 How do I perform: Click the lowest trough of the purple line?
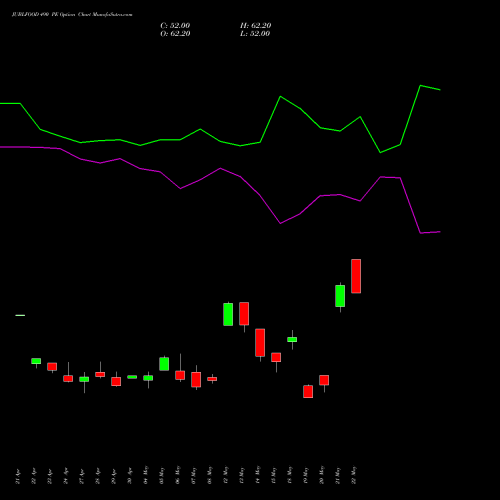pyautogui.click(x=421, y=233)
